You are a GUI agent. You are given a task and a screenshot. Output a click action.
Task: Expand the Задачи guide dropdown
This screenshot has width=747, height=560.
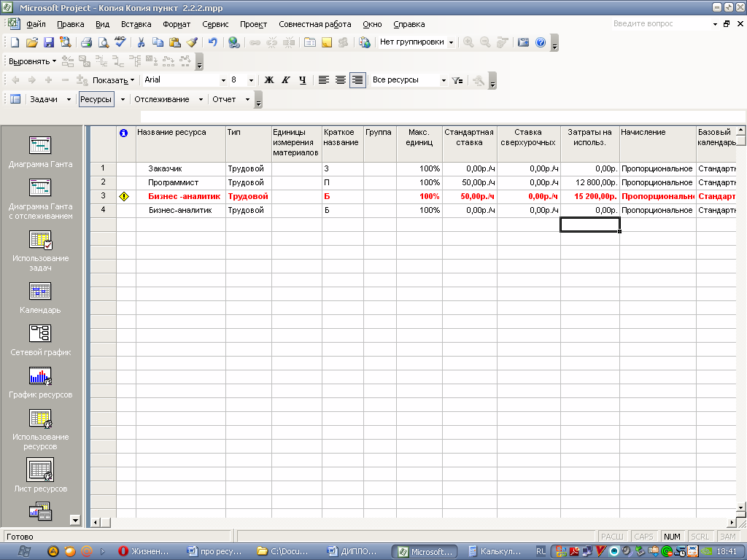pyautogui.click(x=69, y=99)
